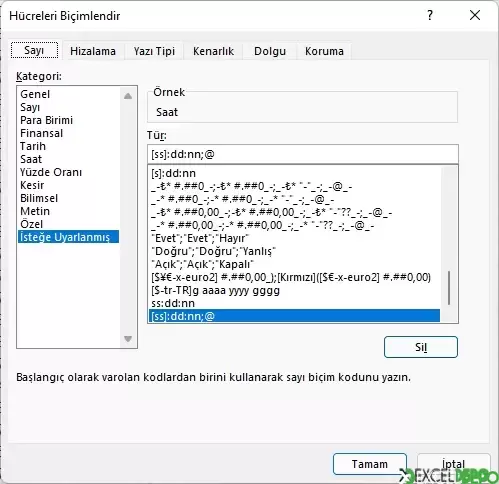The height and width of the screenshot is (484, 499).
Task: Switch to the Kenarlık tab
Action: tap(213, 51)
